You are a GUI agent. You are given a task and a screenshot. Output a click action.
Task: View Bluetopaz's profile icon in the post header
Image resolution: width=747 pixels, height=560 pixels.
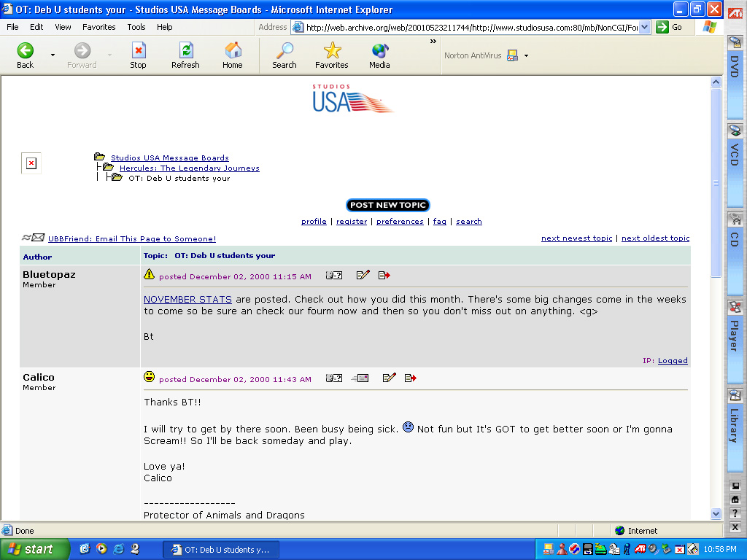[x=334, y=275]
